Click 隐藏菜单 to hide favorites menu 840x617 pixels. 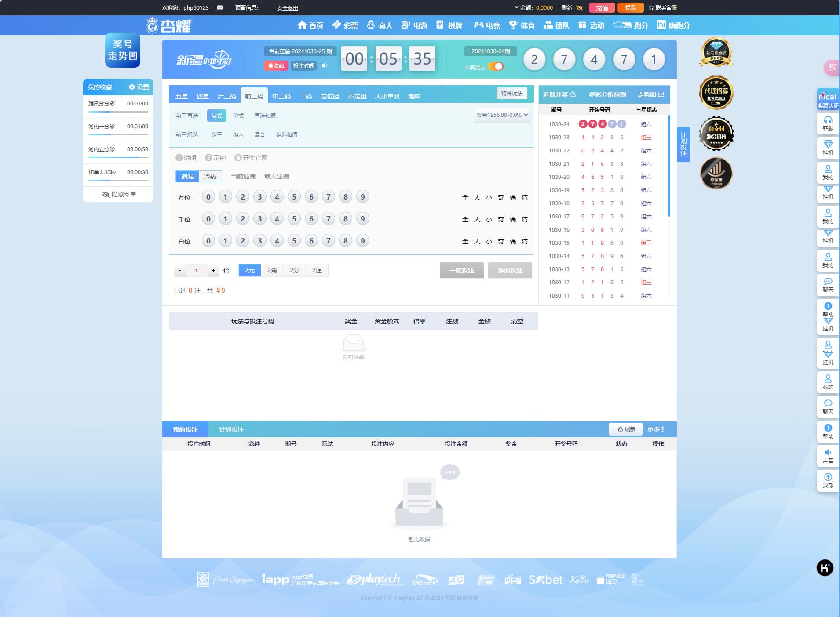click(119, 194)
